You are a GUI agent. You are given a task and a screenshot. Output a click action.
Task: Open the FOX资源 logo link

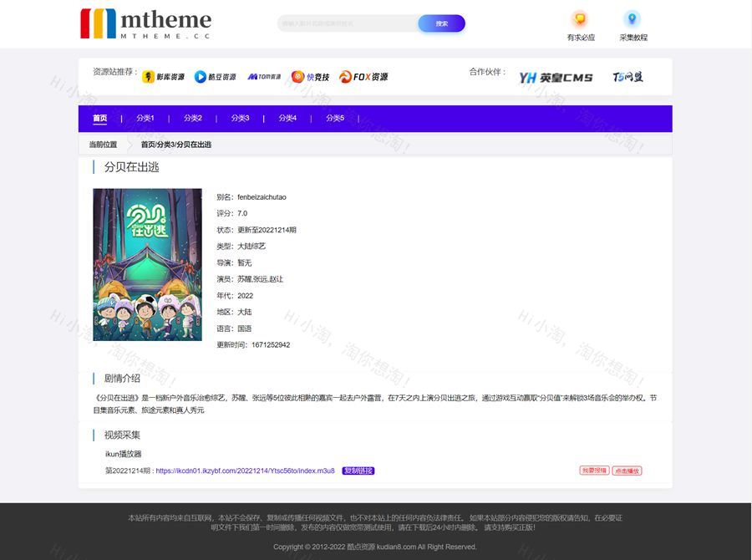363,77
